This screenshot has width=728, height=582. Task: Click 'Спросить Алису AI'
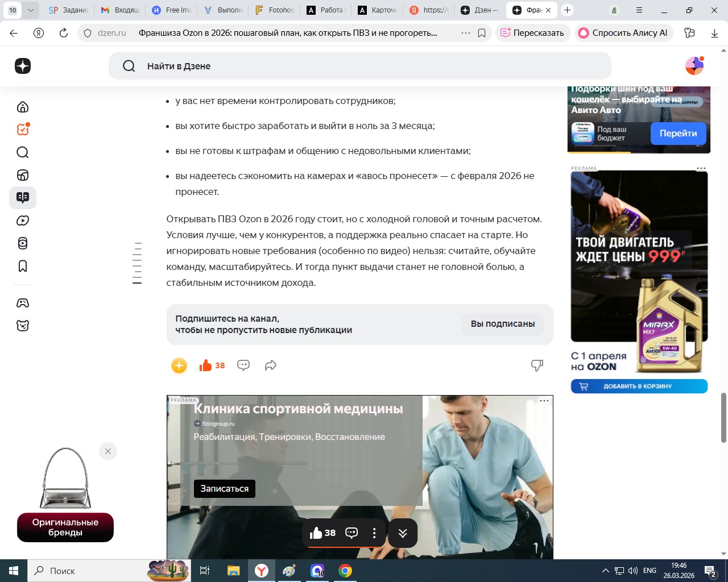click(x=623, y=33)
